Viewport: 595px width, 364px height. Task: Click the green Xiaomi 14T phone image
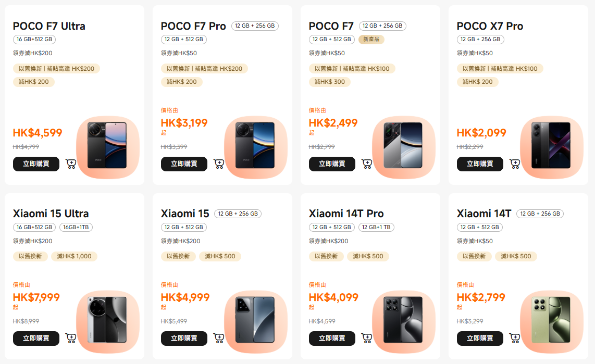(x=551, y=322)
